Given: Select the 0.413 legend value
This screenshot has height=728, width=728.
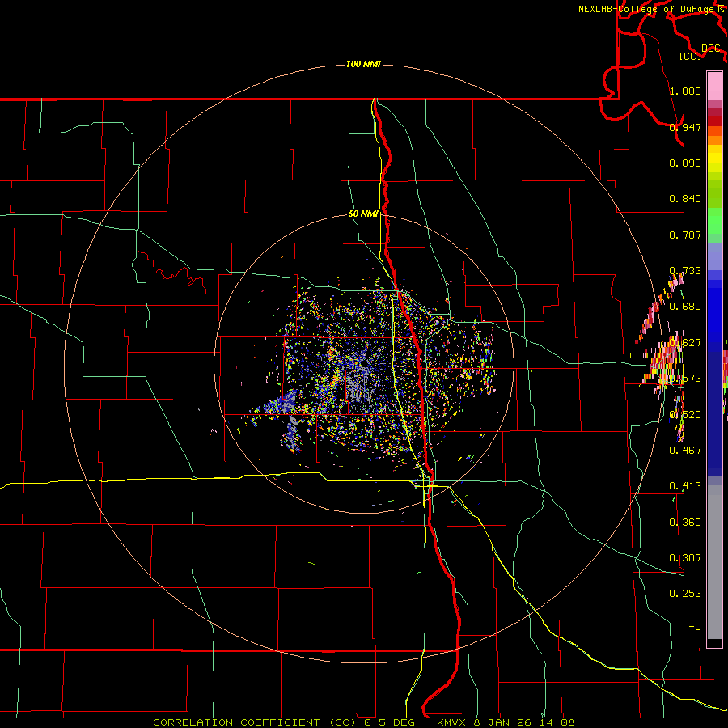Looking at the screenshot, I should [x=685, y=486].
